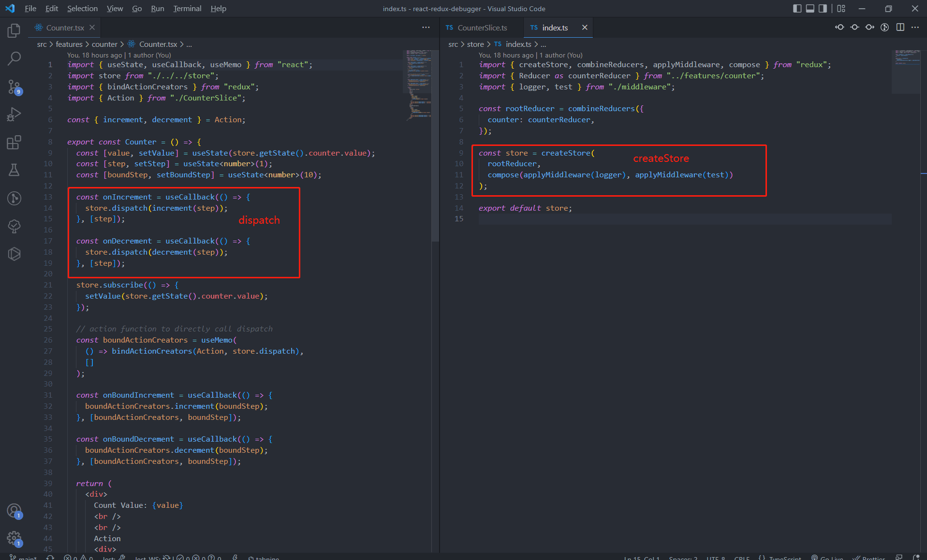
Task: Go to next revision in right editor toolbar
Action: point(869,28)
